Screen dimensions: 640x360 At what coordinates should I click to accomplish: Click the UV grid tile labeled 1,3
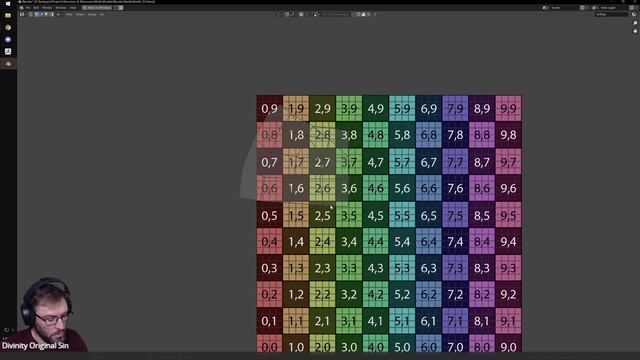[x=296, y=268]
